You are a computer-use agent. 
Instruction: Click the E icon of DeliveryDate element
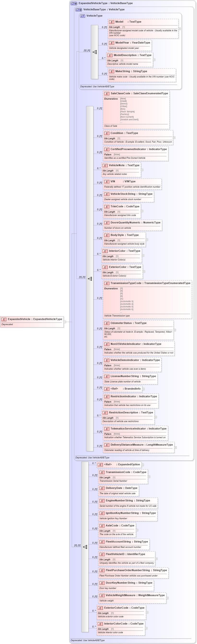tap(102, 488)
